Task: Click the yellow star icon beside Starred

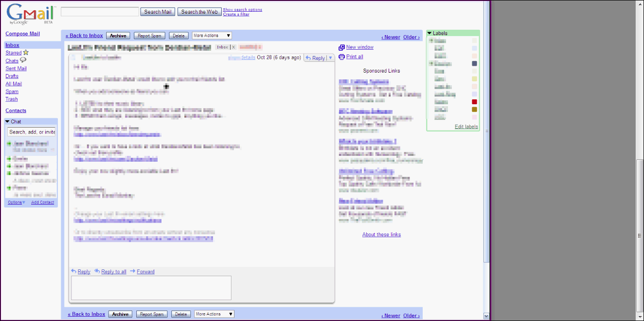Action: pos(26,53)
